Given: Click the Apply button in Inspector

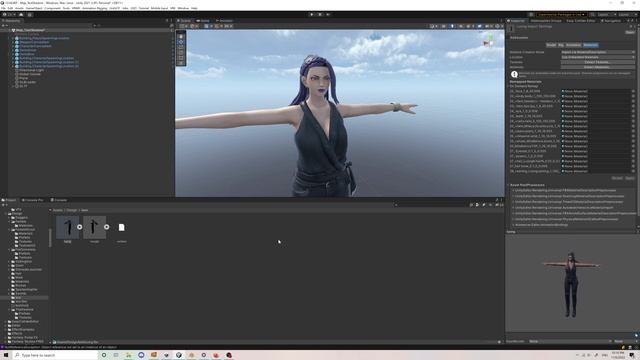Looking at the screenshot, I should point(630,178).
